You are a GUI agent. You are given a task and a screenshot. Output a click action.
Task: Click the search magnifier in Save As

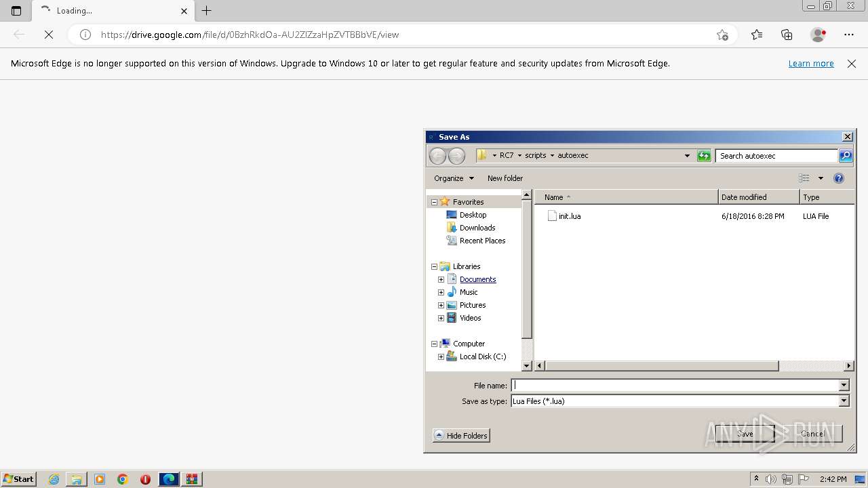tap(846, 156)
